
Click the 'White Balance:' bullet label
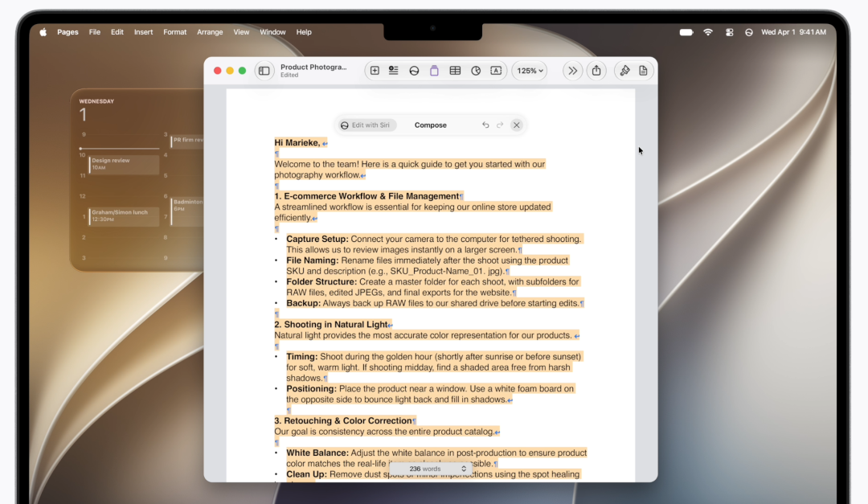tap(317, 453)
